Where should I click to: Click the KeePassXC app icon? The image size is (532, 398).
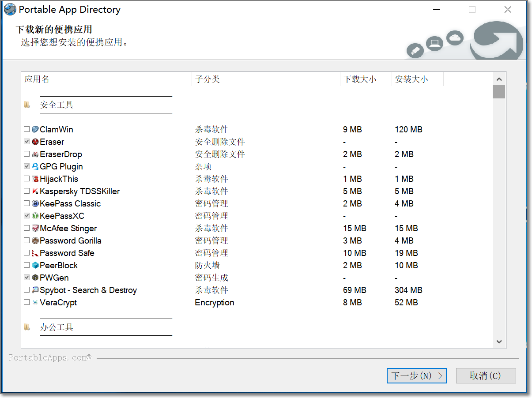[x=35, y=216]
